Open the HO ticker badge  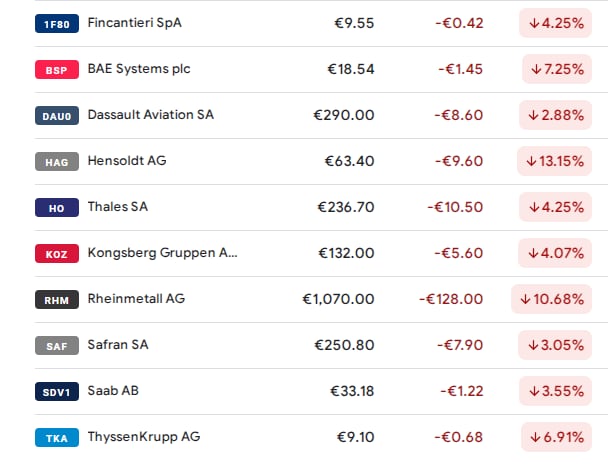click(x=57, y=207)
